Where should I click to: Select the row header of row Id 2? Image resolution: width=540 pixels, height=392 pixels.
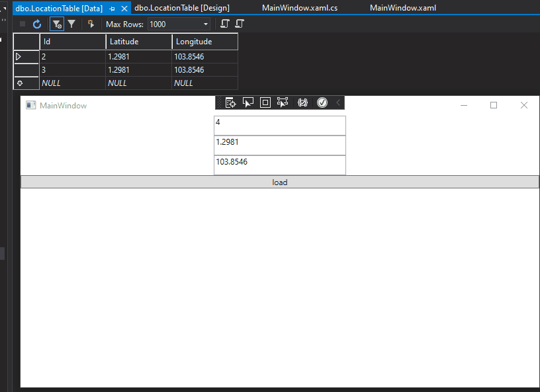click(x=26, y=56)
